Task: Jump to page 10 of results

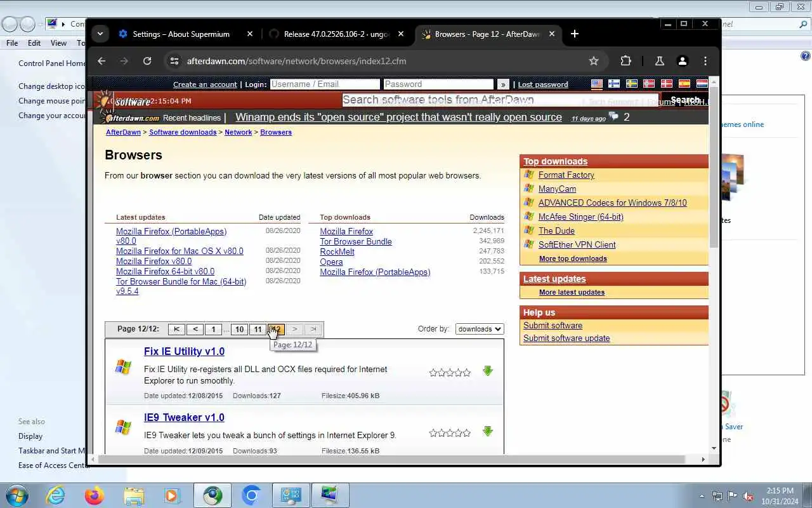Action: [239, 329]
